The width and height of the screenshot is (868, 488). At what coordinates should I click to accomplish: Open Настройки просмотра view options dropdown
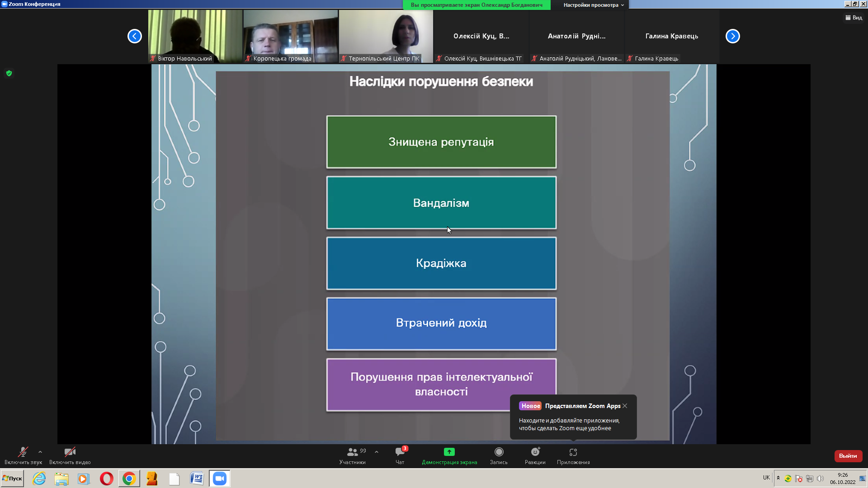coord(594,5)
